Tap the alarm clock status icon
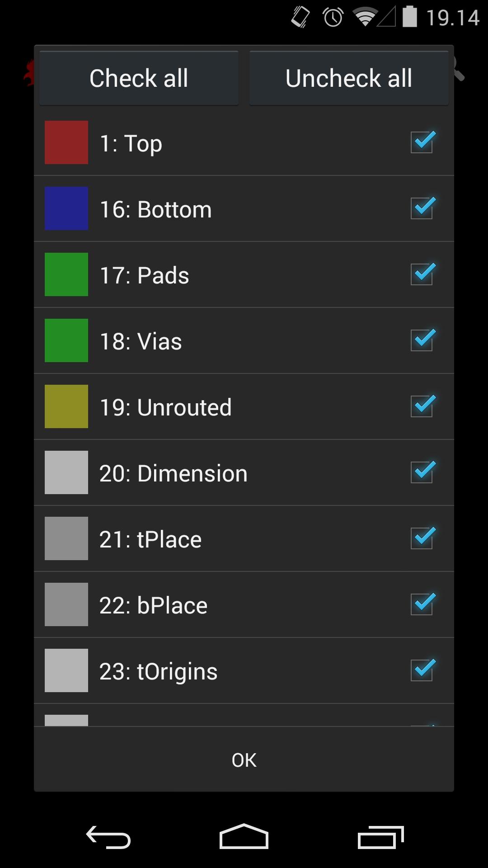Screen dimensions: 488x868 coord(333,18)
